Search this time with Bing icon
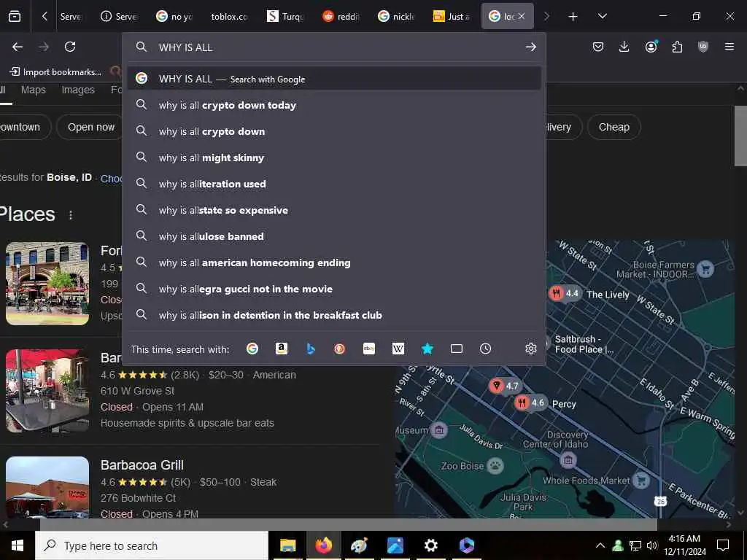Screen dimensions: 747x560 [311, 349]
